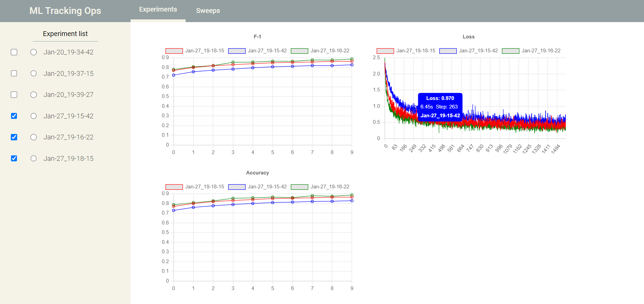Click the Jan-20_19-39-27 experiment name
The width and height of the screenshot is (644, 304).
coord(68,95)
